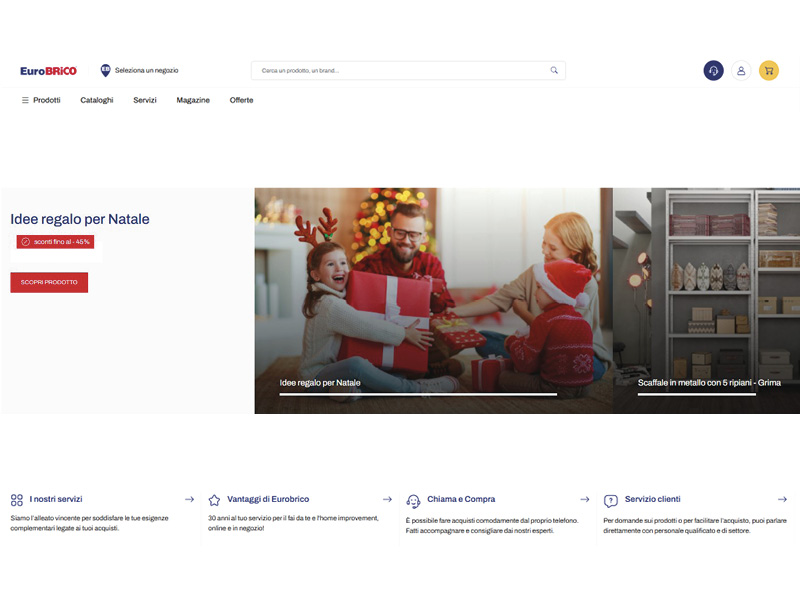Screen dimensions: 800x600
Task: Select the Idee regalo per Natale slide indicator
Action: (417, 393)
